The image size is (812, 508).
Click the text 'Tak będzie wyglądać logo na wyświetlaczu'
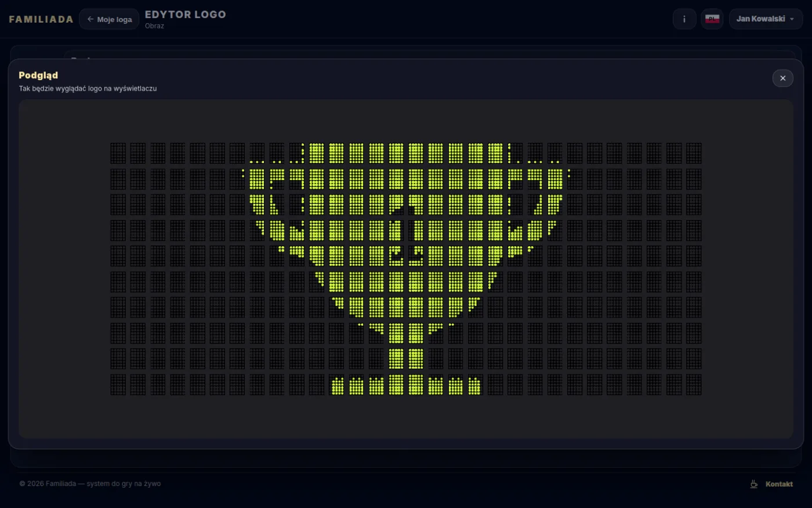(88, 89)
